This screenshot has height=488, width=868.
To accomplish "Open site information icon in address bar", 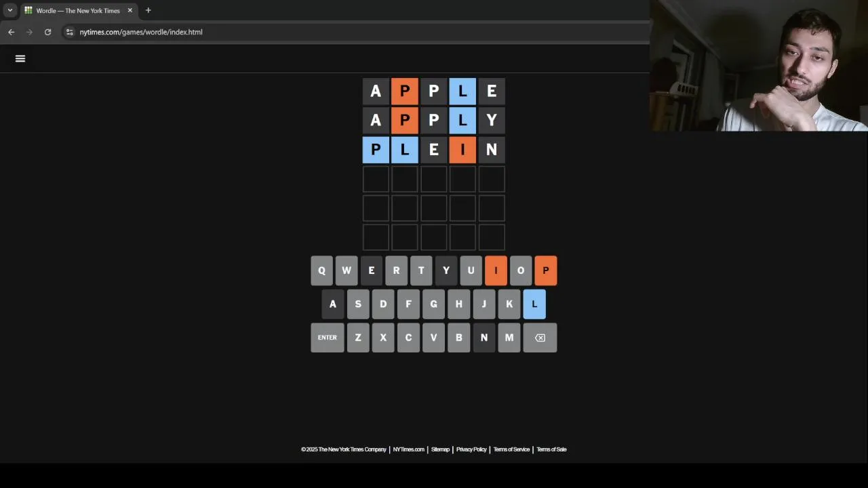I will [x=69, y=32].
